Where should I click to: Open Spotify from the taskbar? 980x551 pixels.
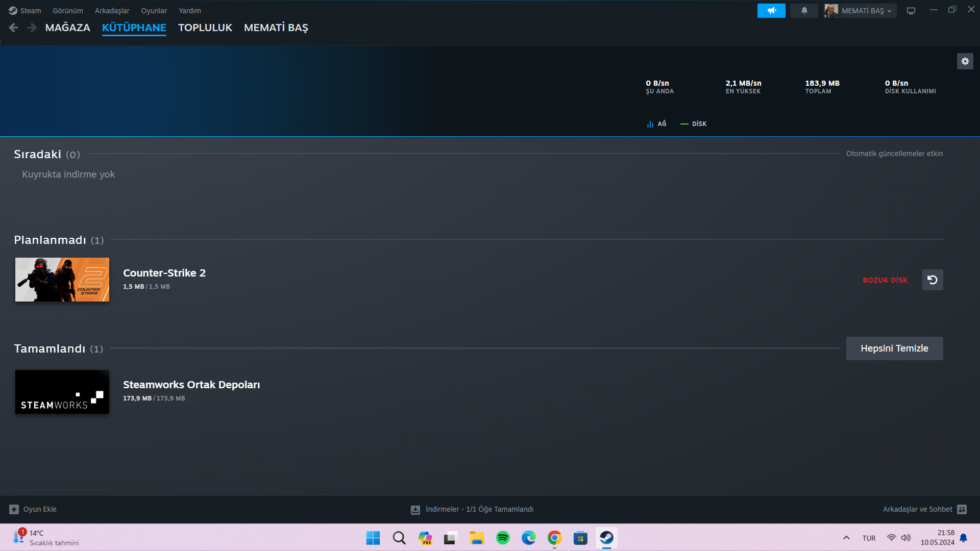point(503,538)
